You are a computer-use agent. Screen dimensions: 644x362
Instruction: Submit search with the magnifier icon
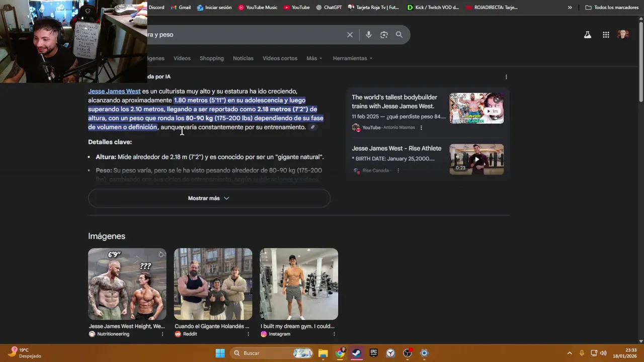[x=399, y=35]
